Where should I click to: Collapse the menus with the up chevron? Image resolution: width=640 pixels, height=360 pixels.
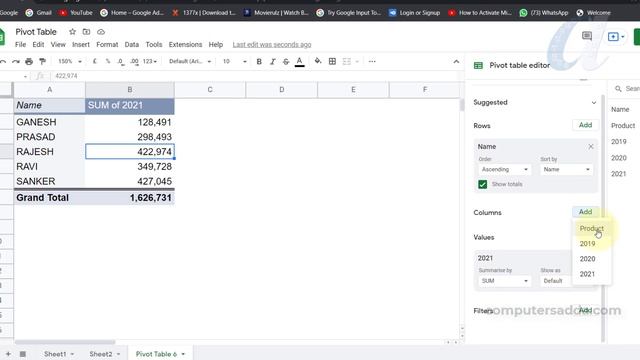coord(456,62)
